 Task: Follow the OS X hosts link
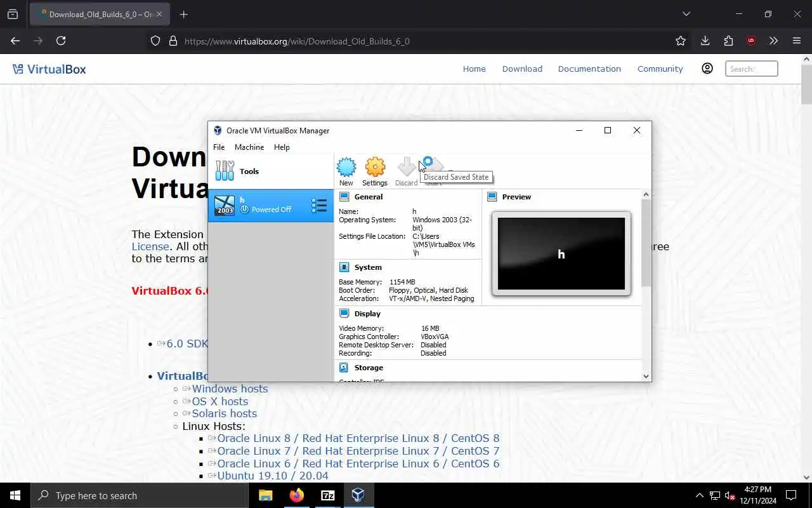pyautogui.click(x=219, y=401)
